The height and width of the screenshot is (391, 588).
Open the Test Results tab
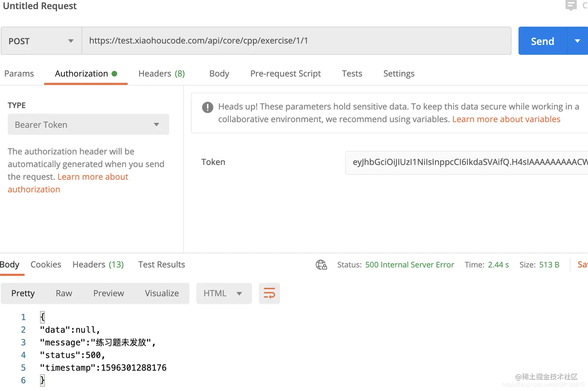(x=161, y=265)
